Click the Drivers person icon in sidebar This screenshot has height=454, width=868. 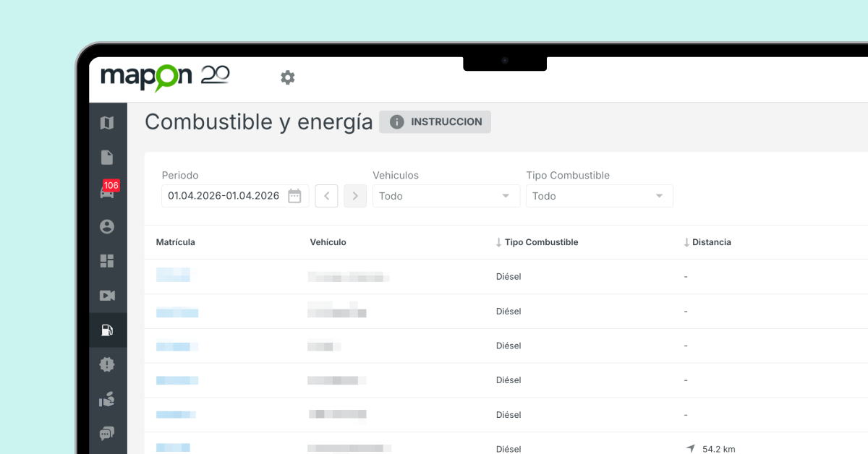107,226
